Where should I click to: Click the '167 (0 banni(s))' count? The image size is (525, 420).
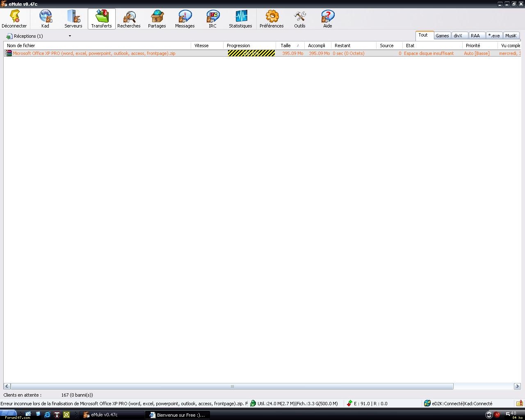(77, 395)
